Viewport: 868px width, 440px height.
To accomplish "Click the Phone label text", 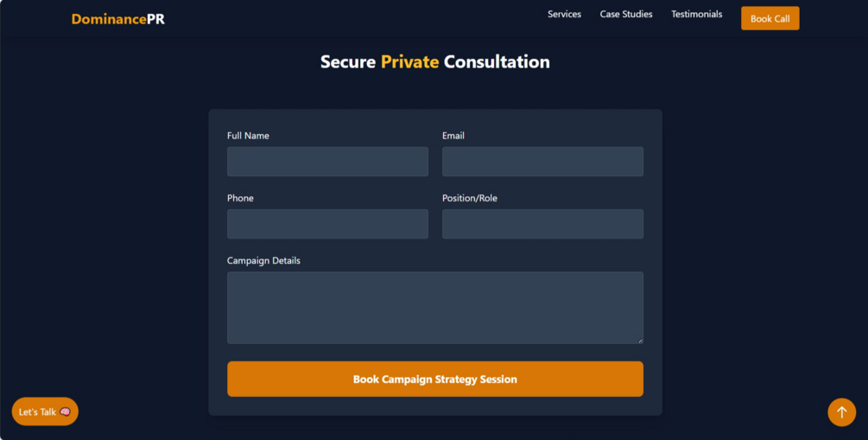I will [x=240, y=198].
